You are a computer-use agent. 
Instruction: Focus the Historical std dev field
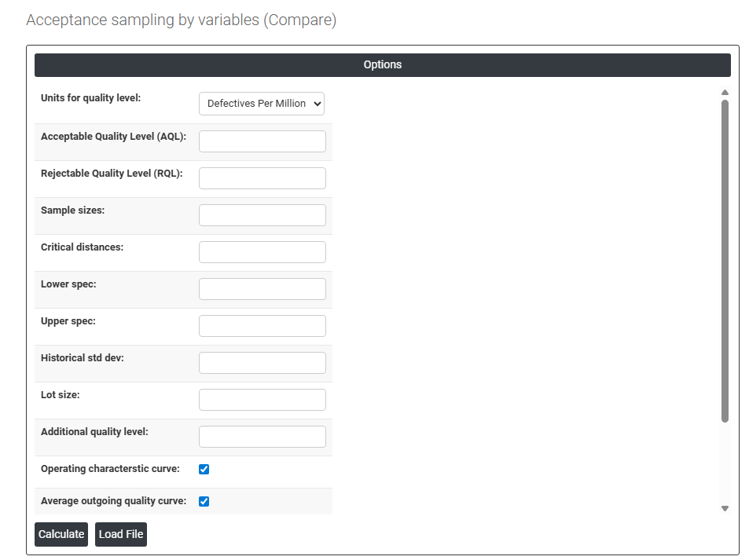(x=262, y=363)
